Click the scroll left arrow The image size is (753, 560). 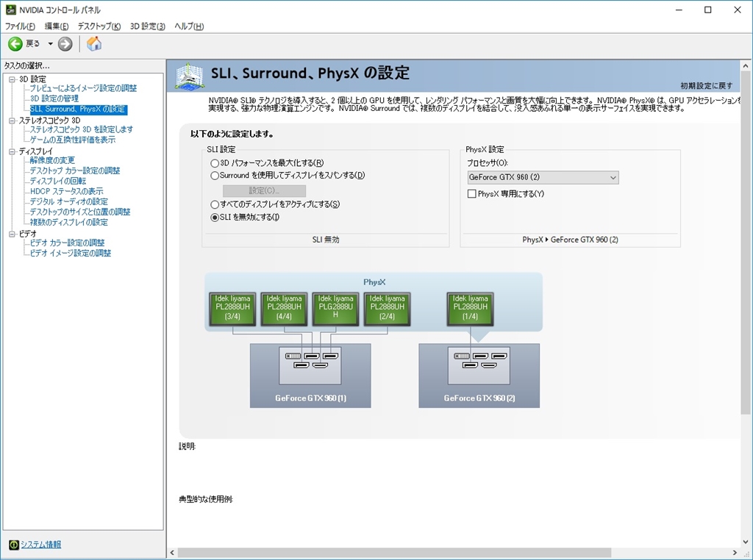(172, 553)
